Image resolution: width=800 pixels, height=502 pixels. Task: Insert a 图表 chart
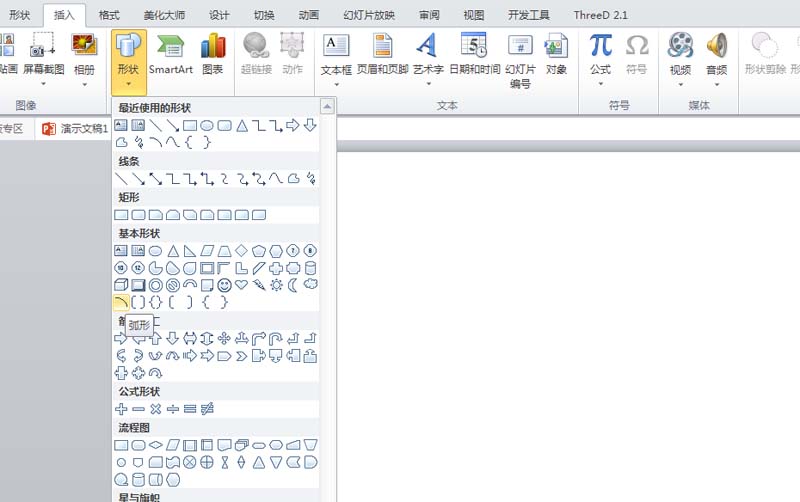point(213,55)
